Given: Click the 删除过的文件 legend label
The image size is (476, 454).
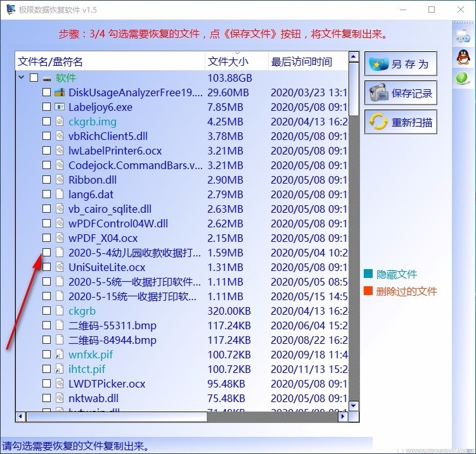Looking at the screenshot, I should [406, 291].
